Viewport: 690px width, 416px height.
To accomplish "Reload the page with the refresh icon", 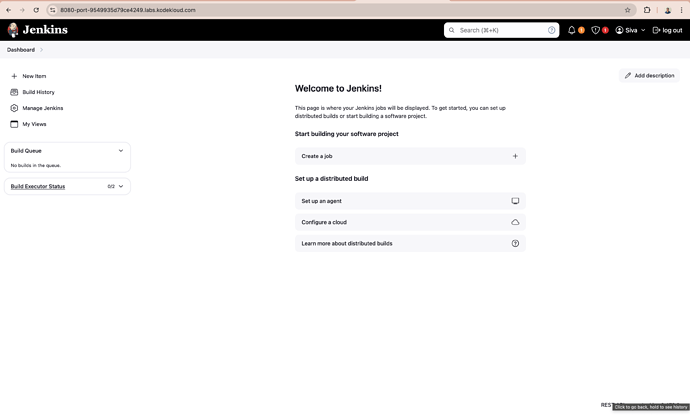I will pos(36,10).
